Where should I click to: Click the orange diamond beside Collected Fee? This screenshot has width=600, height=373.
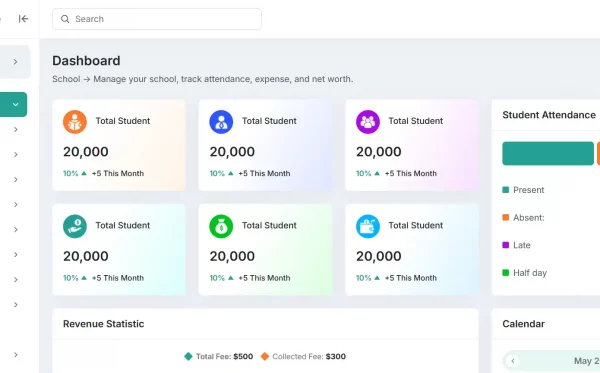click(265, 356)
